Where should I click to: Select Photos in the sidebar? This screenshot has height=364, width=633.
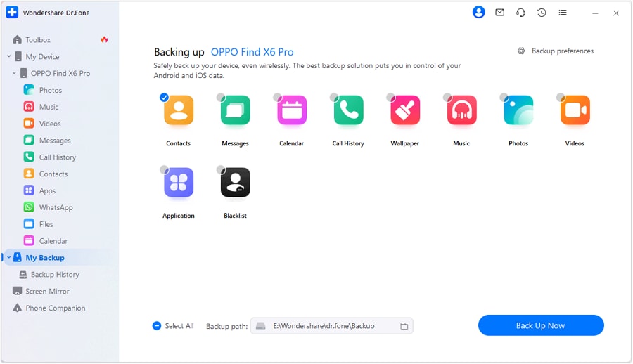pyautogui.click(x=43, y=90)
